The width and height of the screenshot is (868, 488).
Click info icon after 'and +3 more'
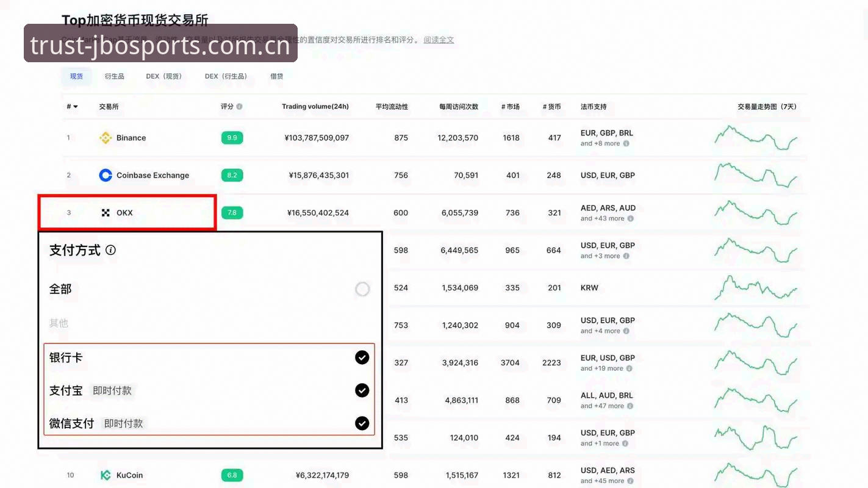626,256
